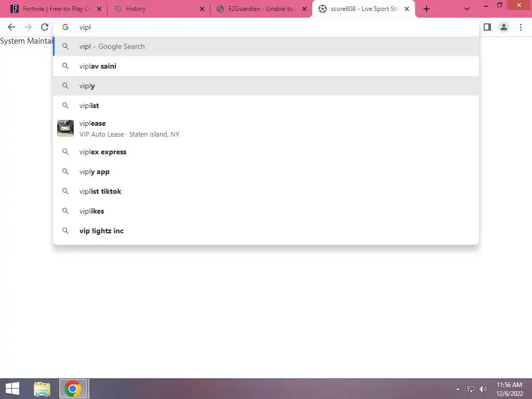Go back using the browser back arrow
The width and height of the screenshot is (532, 399).
[11, 27]
